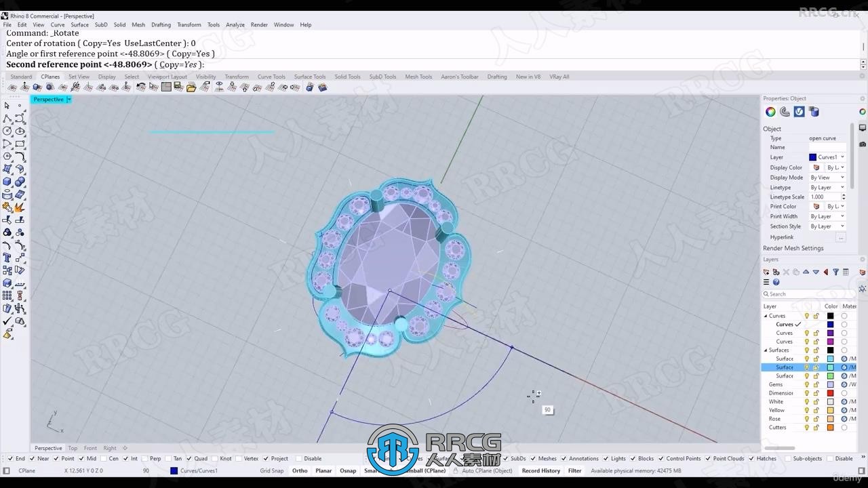The width and height of the screenshot is (868, 488).
Task: Select the Rectangle tool in left toolbar
Action: pos(20,144)
